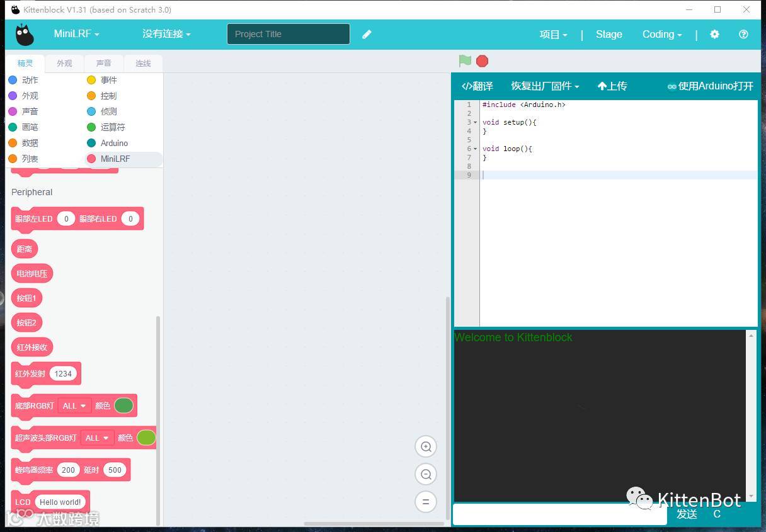Click line 9 in the code editor
766x532 pixels.
tap(617, 175)
